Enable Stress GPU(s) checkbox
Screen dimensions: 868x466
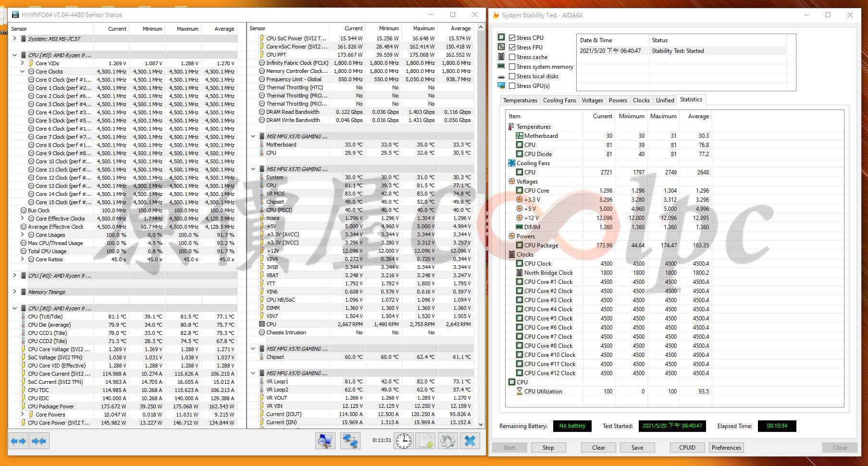pyautogui.click(x=512, y=86)
